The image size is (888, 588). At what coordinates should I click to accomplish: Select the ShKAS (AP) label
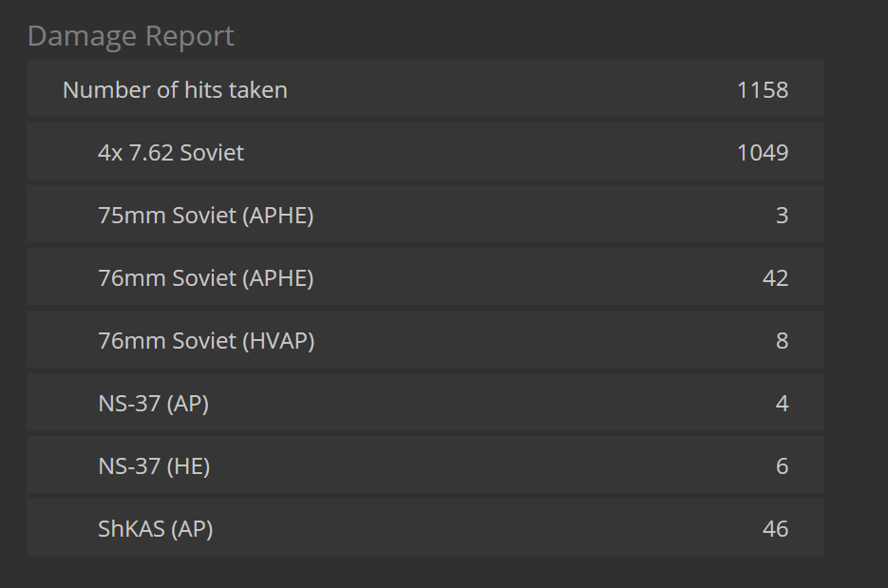(155, 529)
